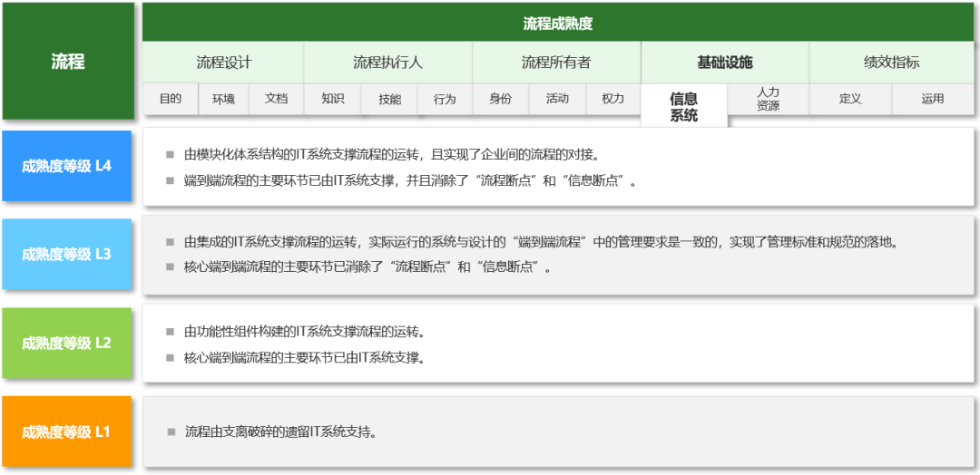Choose the 活动 sub-tab
Image resolution: width=980 pixels, height=475 pixels.
coord(557,99)
